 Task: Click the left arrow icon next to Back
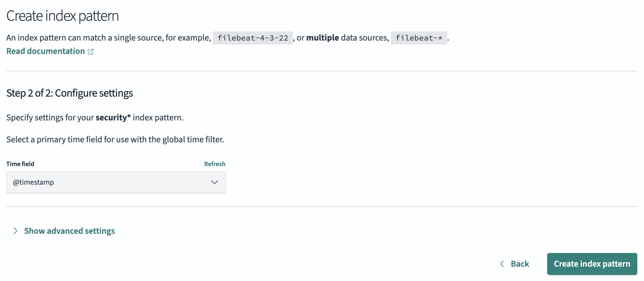coord(503,264)
